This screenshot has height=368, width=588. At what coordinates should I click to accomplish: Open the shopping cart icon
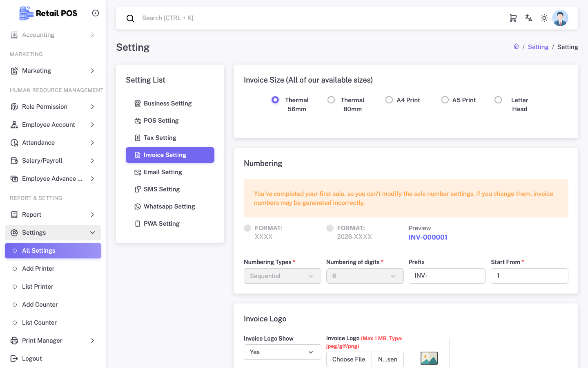(x=513, y=18)
